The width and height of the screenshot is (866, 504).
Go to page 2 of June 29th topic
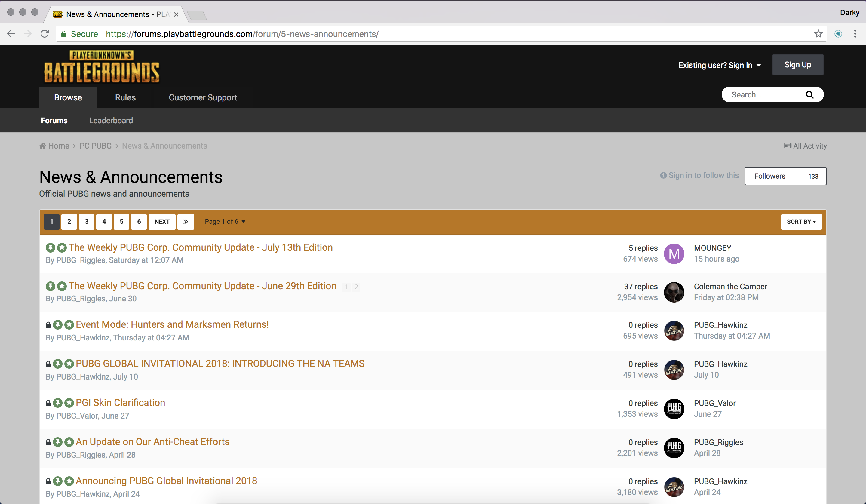(x=356, y=287)
